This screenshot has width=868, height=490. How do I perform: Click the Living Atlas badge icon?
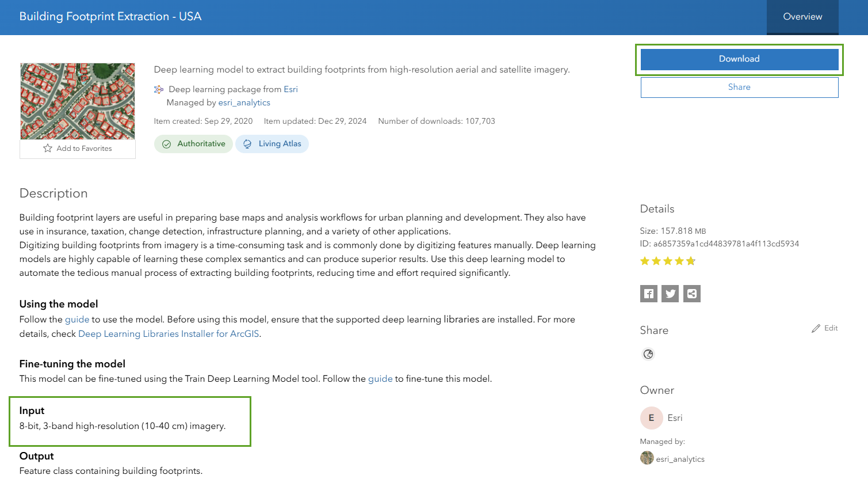pos(247,143)
